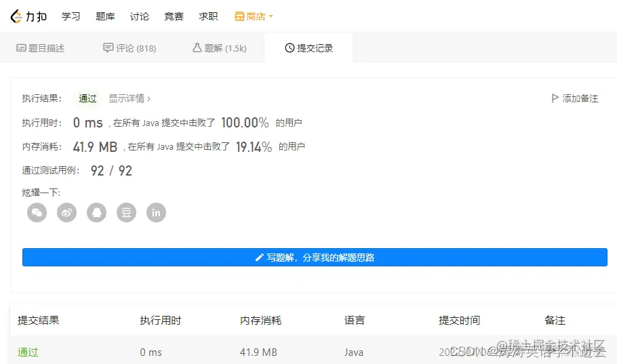Click Java cell in submissions table

click(354, 352)
